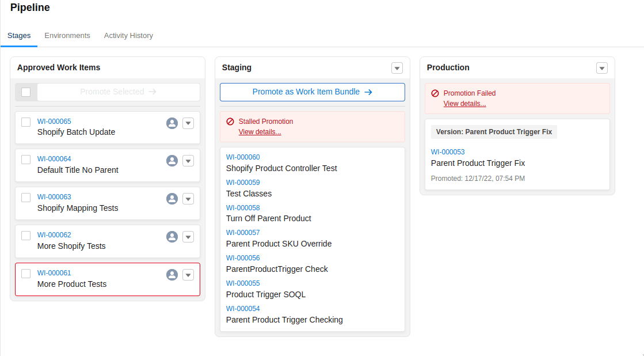Click View details under Stalled Promotion
This screenshot has height=356, width=644.
coord(260,131)
